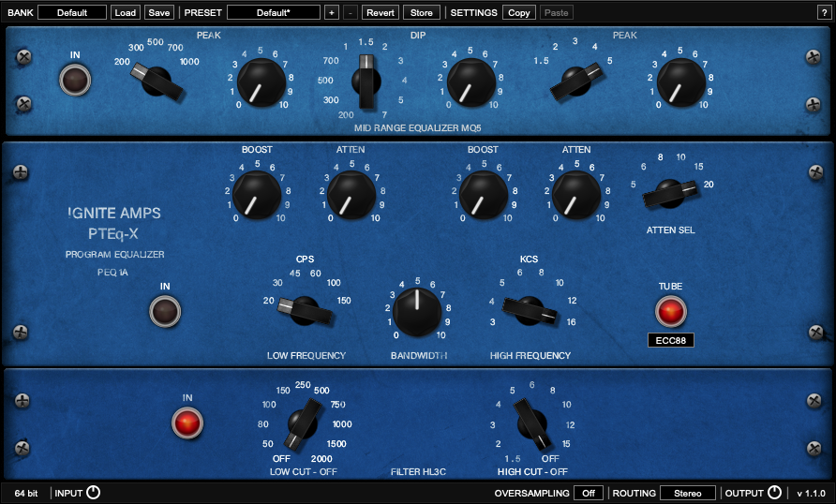Viewport: 836px width, 504px height.
Task: Toggle the TUBE lamp switch
Action: pos(670,311)
